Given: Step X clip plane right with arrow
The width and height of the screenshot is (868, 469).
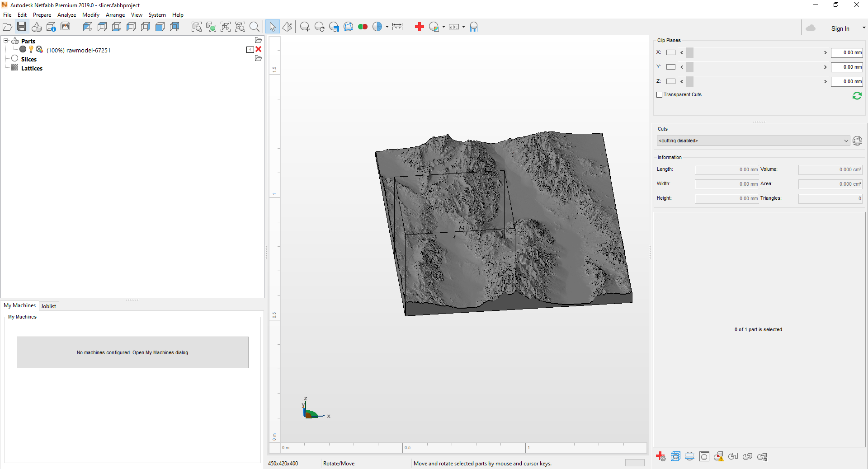Looking at the screenshot, I should (825, 53).
